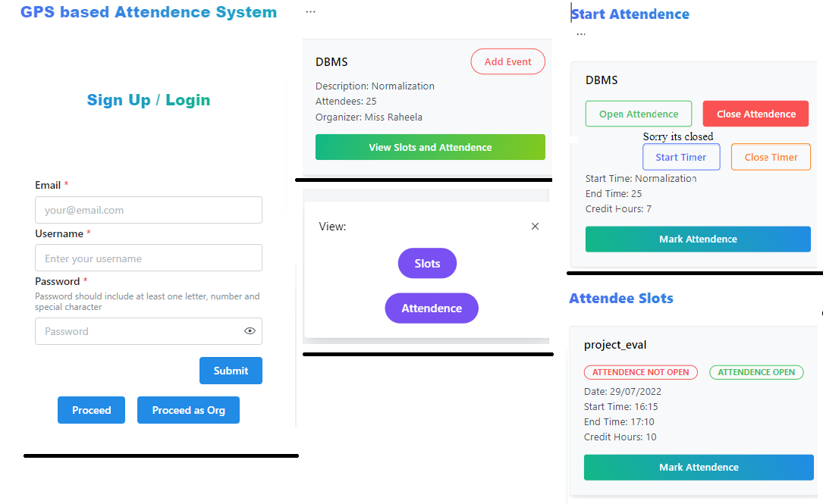
Task: Close the attendance timer
Action: click(771, 157)
